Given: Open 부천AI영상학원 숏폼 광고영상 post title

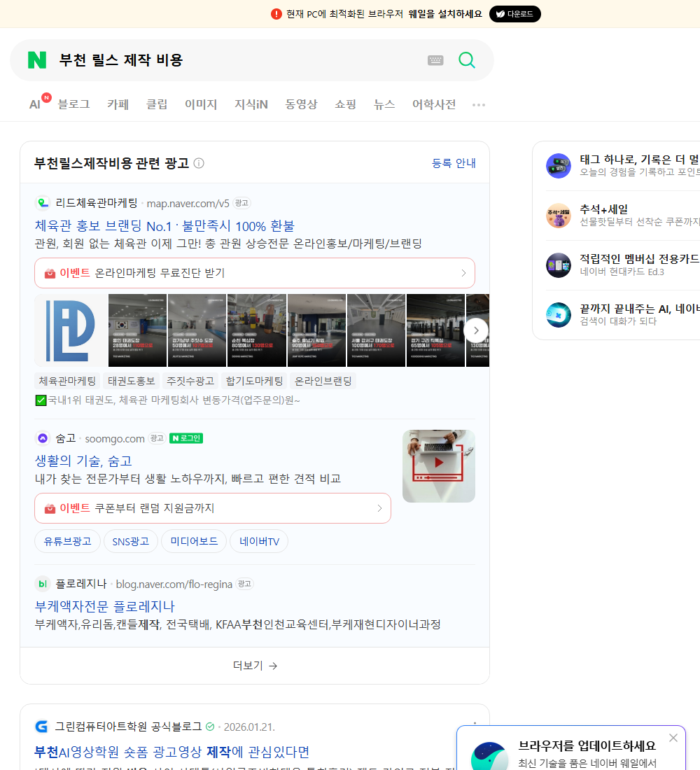Looking at the screenshot, I should pos(172,752).
